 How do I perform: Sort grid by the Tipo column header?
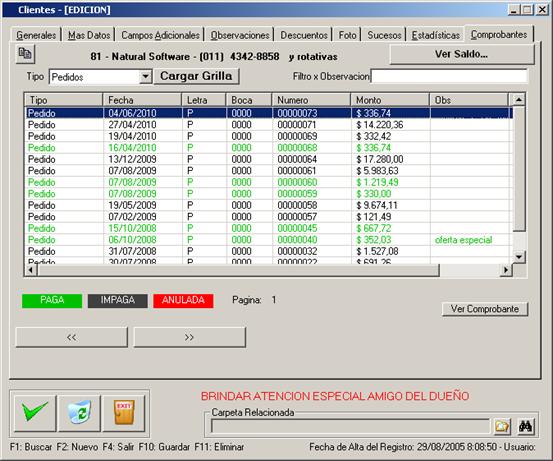tap(63, 100)
